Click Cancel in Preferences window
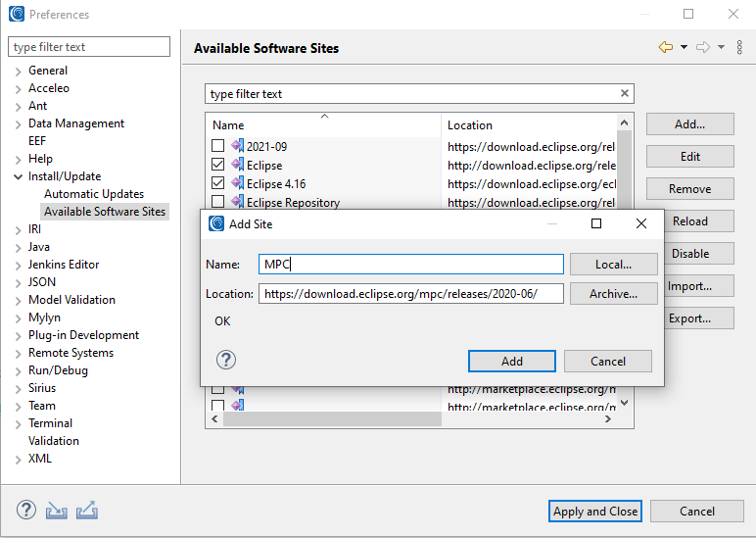Viewport: 756px width, 538px height. [696, 511]
